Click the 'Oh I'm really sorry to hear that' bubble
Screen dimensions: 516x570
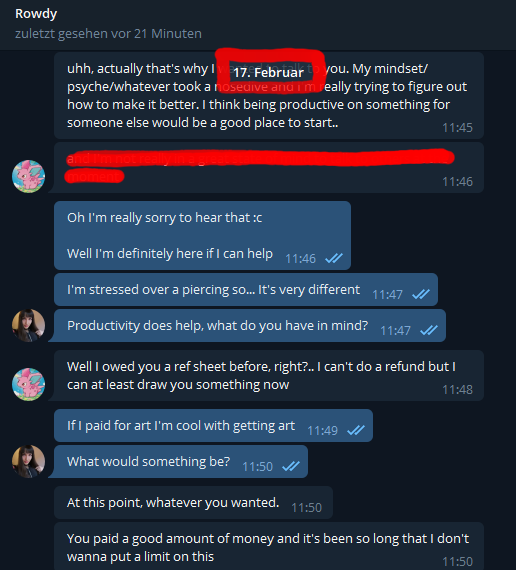pyautogui.click(x=202, y=236)
